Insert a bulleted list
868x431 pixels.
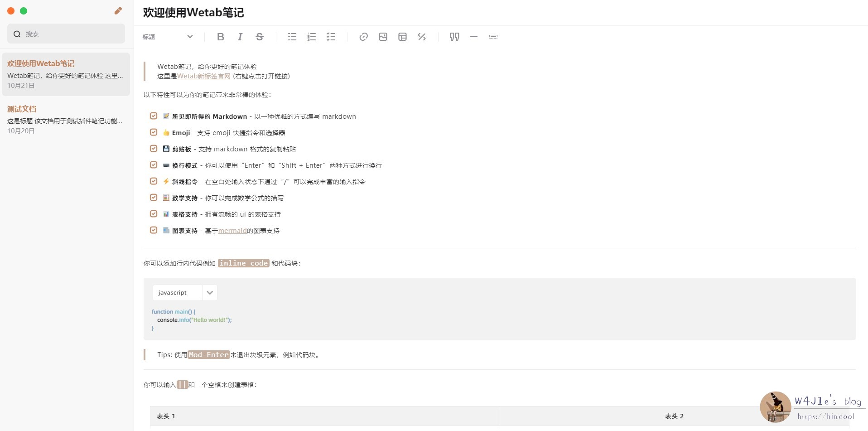tap(292, 37)
